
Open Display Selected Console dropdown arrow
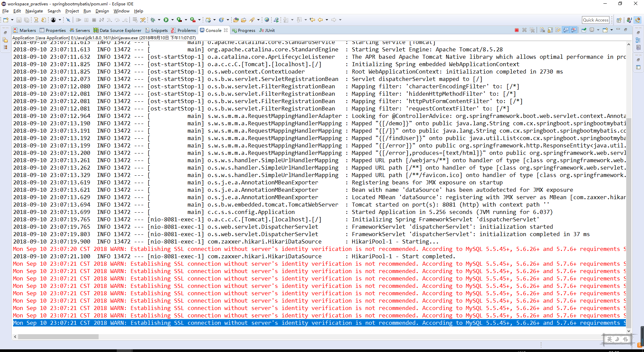598,30
